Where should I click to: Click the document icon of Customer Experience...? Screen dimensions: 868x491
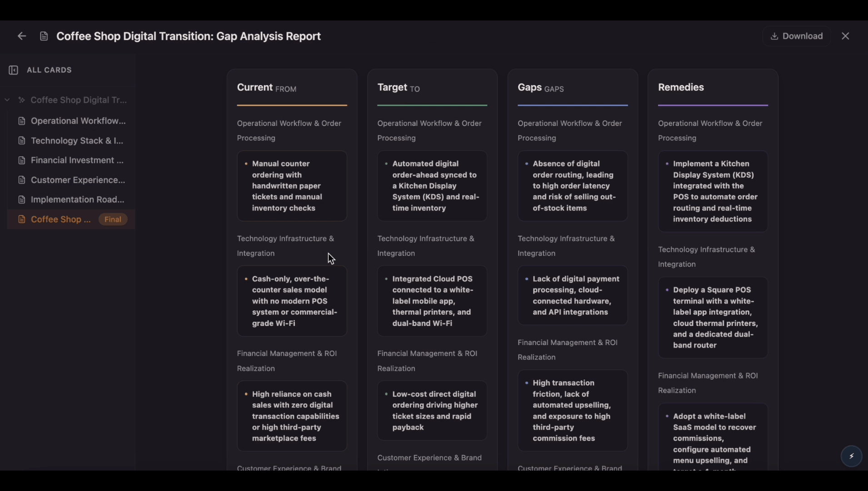click(21, 180)
